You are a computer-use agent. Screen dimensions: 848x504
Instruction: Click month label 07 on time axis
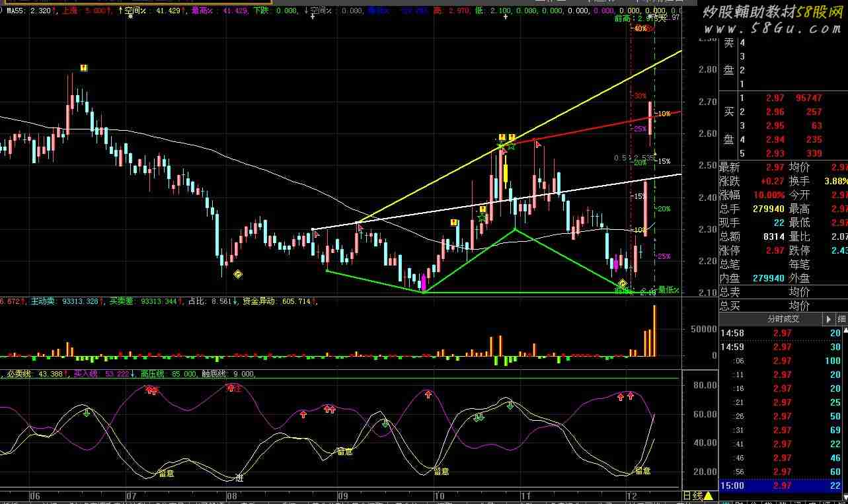131,495
